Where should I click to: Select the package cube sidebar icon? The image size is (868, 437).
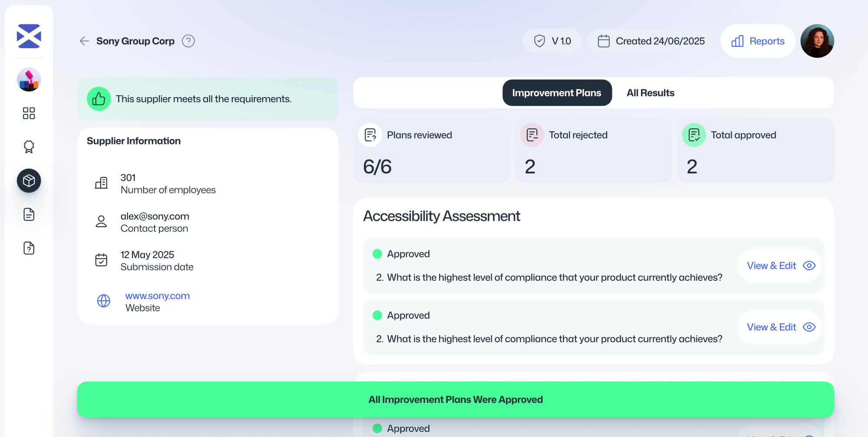click(x=29, y=180)
